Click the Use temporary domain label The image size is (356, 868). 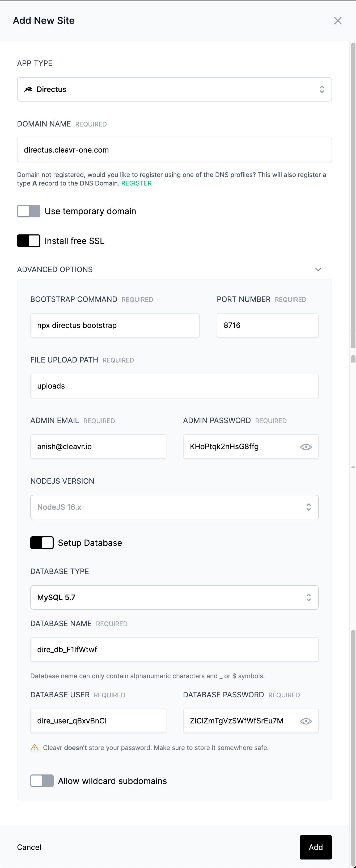(90, 211)
